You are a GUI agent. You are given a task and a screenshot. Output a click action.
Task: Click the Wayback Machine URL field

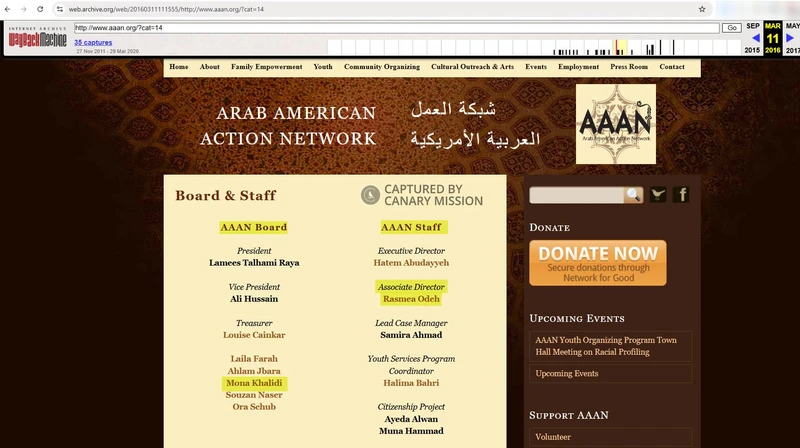(x=396, y=28)
